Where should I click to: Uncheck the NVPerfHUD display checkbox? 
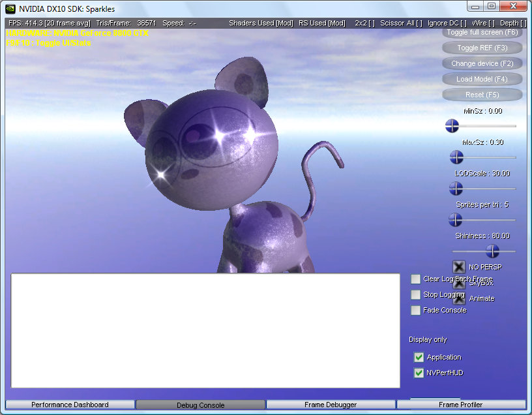(x=419, y=373)
